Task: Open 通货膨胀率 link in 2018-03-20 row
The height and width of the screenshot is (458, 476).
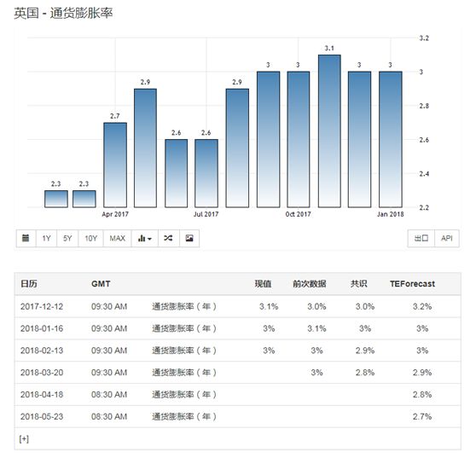Action: pyautogui.click(x=184, y=373)
